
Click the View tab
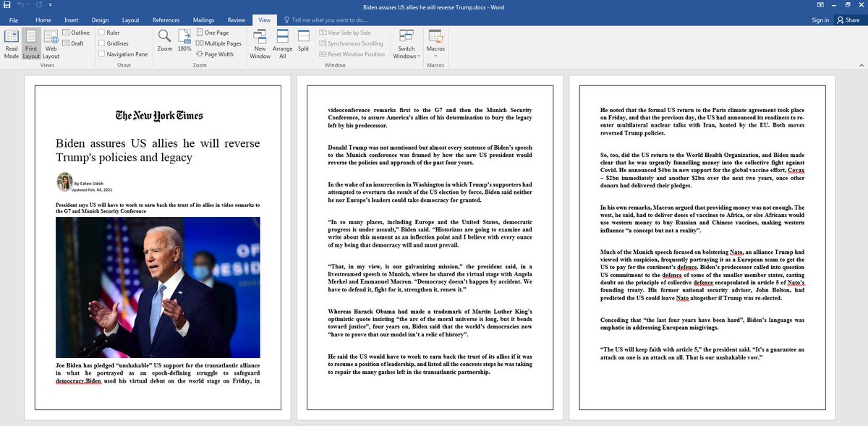pos(265,20)
